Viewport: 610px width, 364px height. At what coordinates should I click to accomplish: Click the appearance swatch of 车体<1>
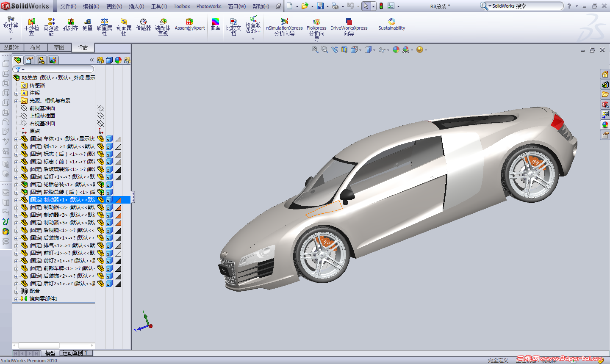pos(118,139)
